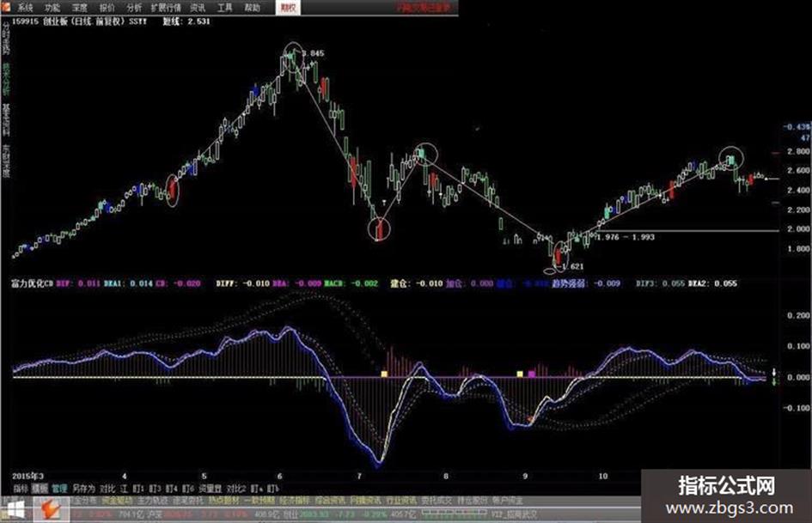Click the magenta square marker on the MACD zero line
The image size is (812, 523).
[x=532, y=374]
